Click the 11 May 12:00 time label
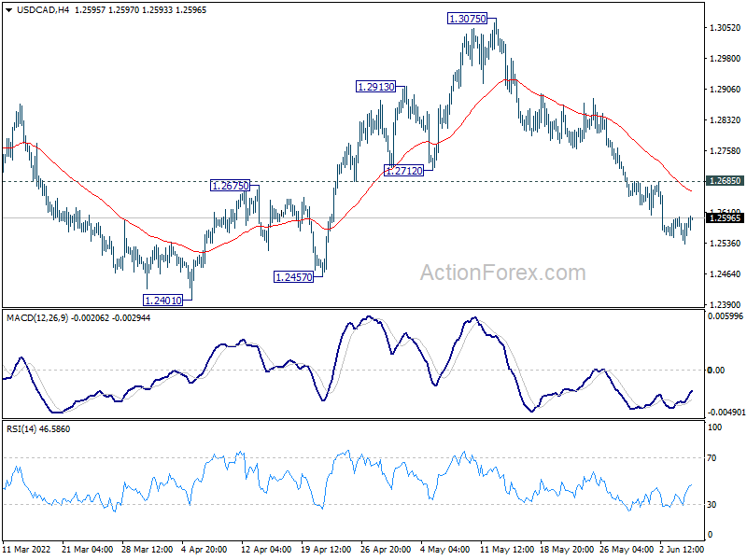747x560 pixels. click(x=507, y=549)
